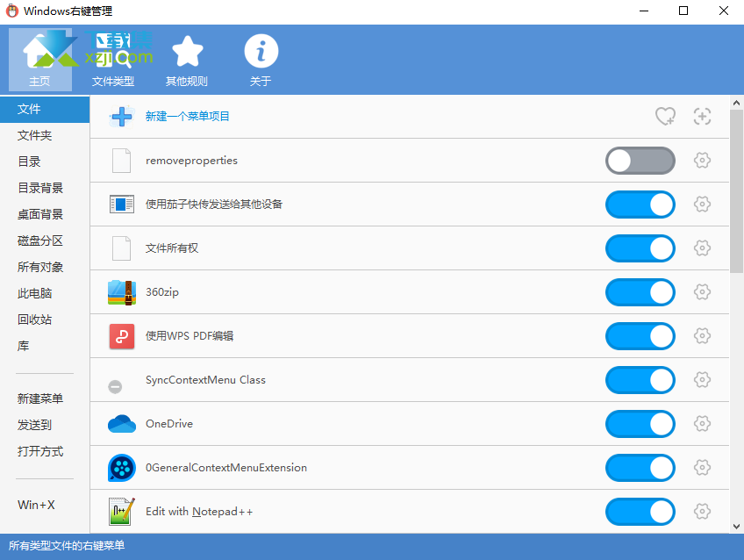This screenshot has height=560, width=744.
Task: Click the vertical scrollbar down arrow
Action: tap(736, 527)
